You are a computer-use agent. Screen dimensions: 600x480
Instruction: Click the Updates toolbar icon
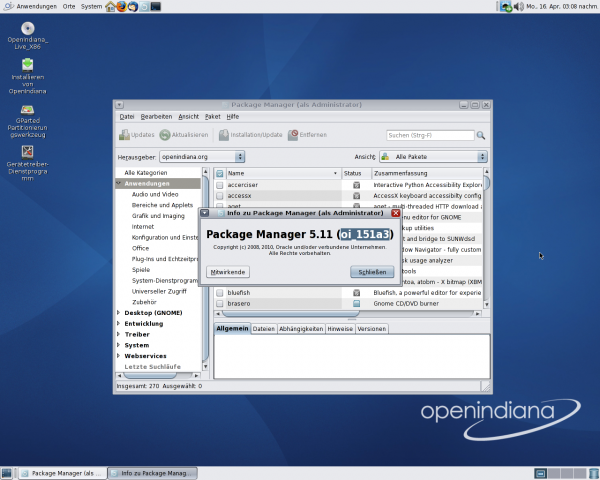[x=124, y=135]
